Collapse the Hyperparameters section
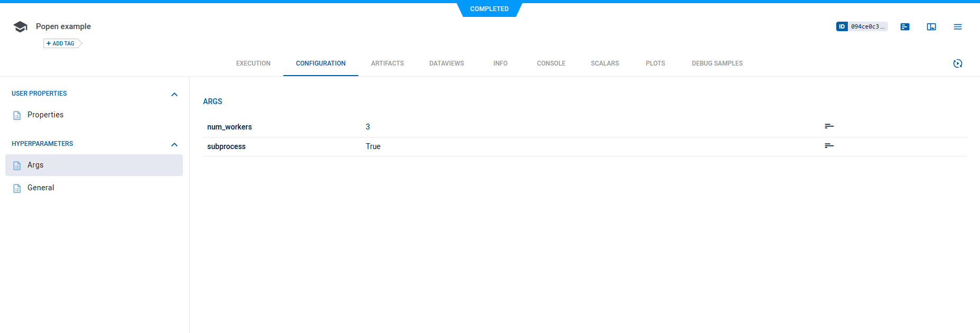This screenshot has height=333, width=980. pos(174,144)
